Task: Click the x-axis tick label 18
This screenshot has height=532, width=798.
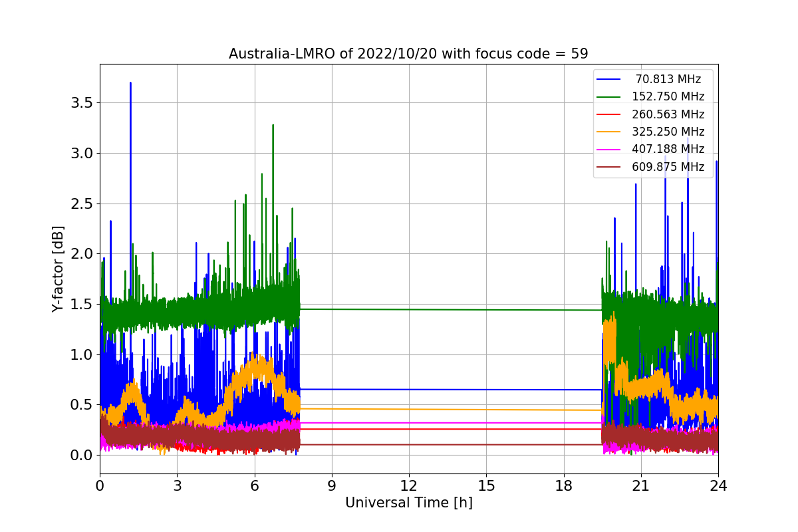Action: pos(563,485)
